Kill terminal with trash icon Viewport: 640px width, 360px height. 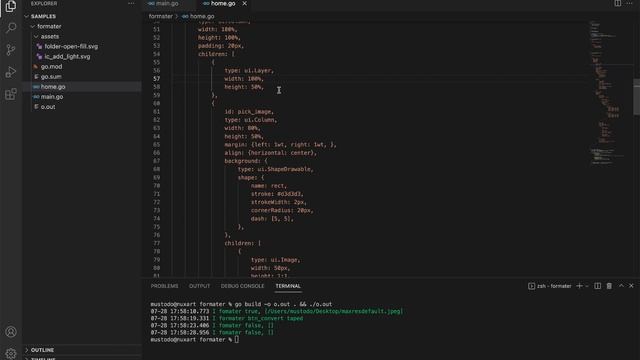[x=609, y=286]
